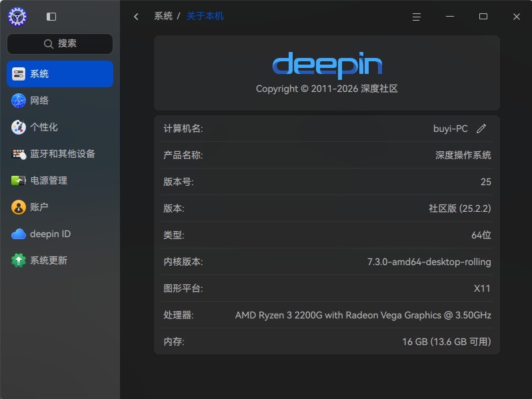This screenshot has height=399, width=532.
Task: Open 系统更新 settings
Action: [60, 260]
